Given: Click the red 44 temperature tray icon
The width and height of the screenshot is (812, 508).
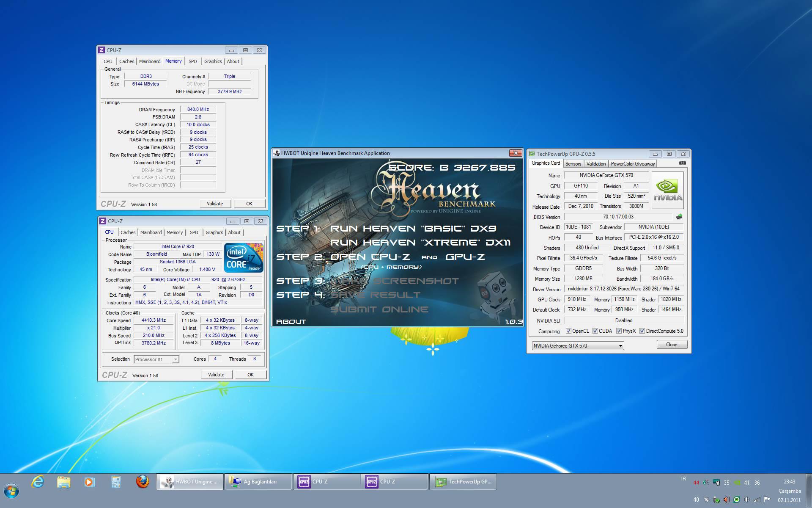Looking at the screenshot, I should (696, 483).
